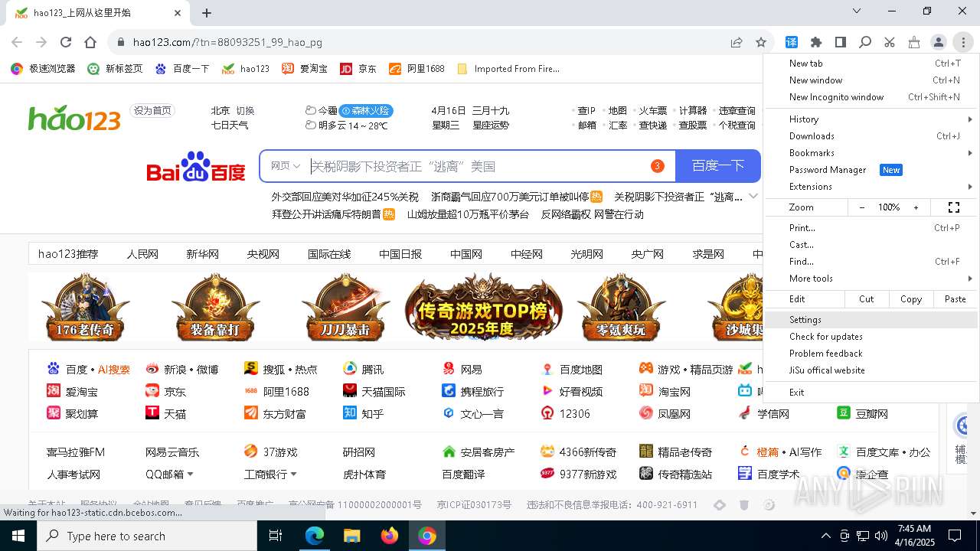The image size is (980, 551).
Task: Open JiSu offical website menu item
Action: click(871, 370)
